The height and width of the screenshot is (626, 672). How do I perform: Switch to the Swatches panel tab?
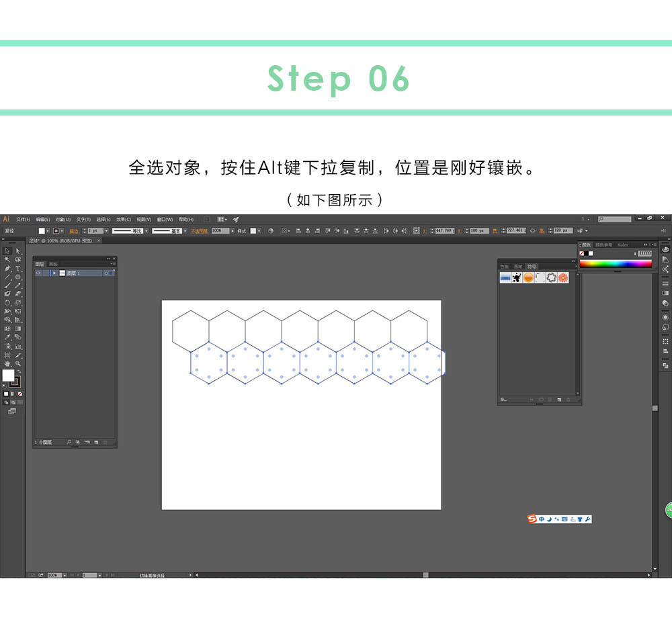pos(505,267)
